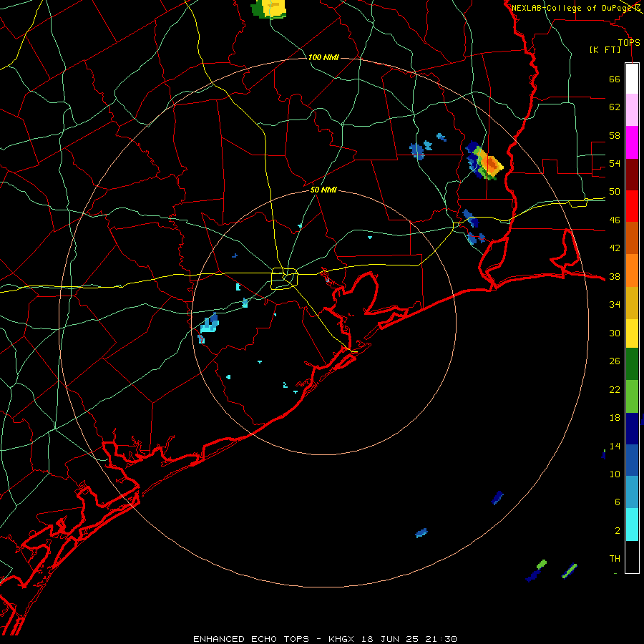Screen dimensions: 644x644
Task: Click the "50 NMI" range ring label
Action: pyautogui.click(x=323, y=190)
